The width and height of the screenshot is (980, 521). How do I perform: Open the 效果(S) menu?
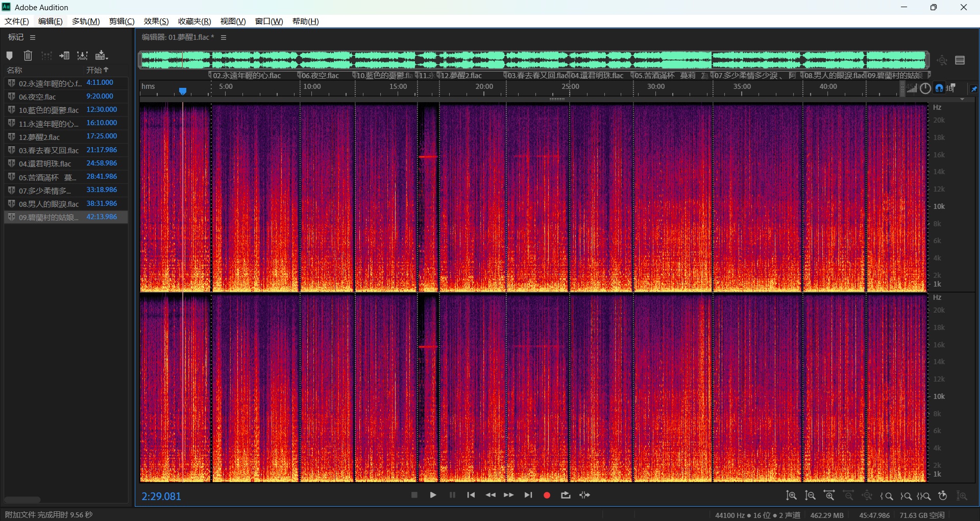pos(156,21)
